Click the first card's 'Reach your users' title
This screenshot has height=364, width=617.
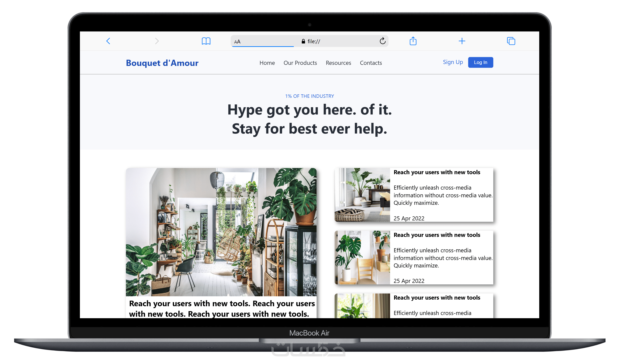[437, 172]
